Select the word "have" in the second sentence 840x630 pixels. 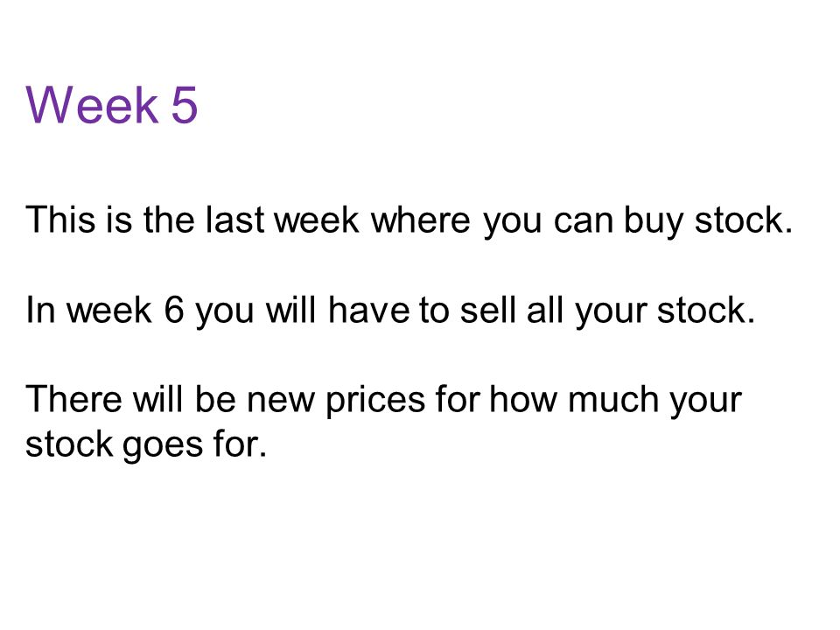369,310
